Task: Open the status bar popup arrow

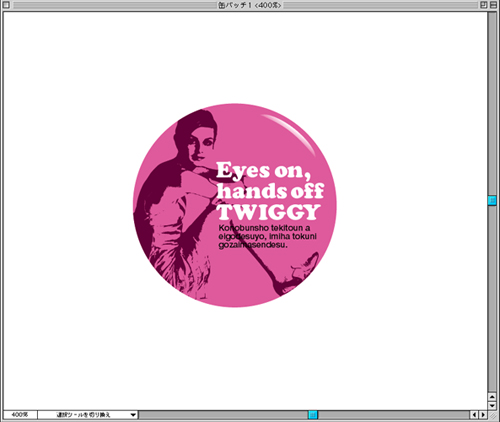Action: (133, 415)
